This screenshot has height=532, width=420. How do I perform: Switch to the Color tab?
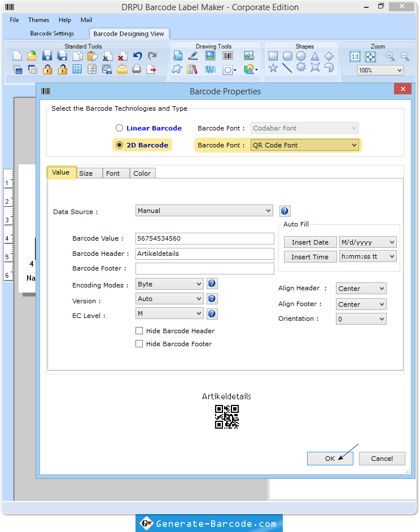(142, 173)
